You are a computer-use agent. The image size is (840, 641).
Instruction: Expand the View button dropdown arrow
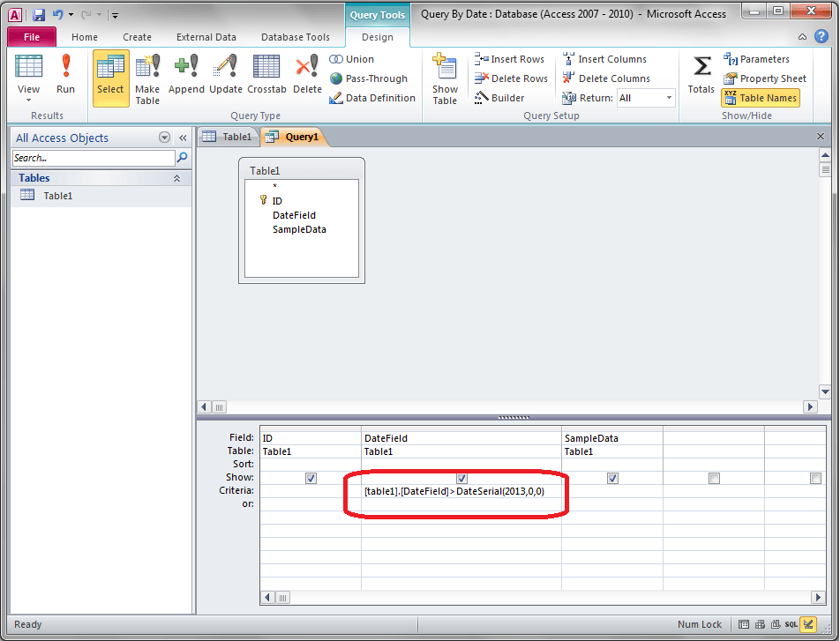pyautogui.click(x=28, y=101)
